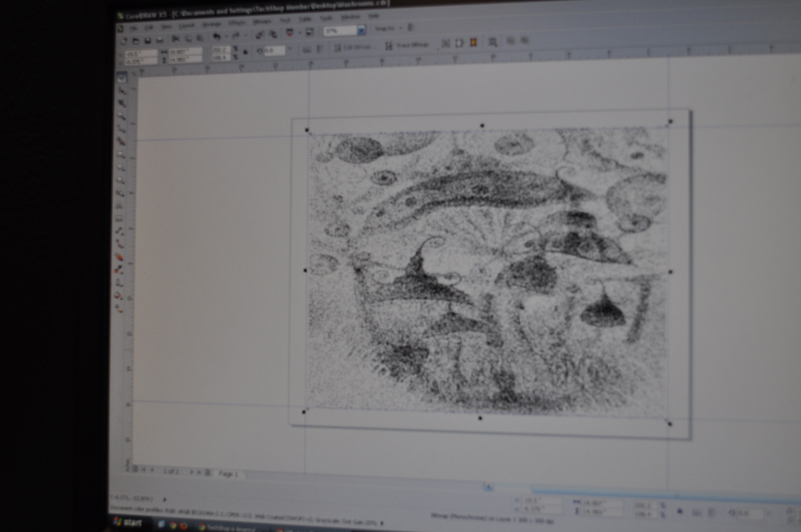Click the Save icon in toolbar
Viewport: 801px width, 532px height.
[148, 41]
